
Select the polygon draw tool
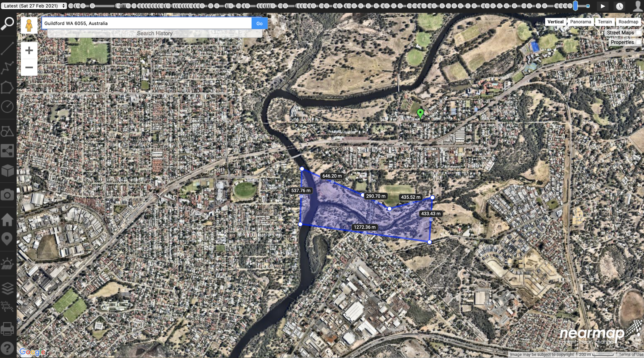[8, 88]
